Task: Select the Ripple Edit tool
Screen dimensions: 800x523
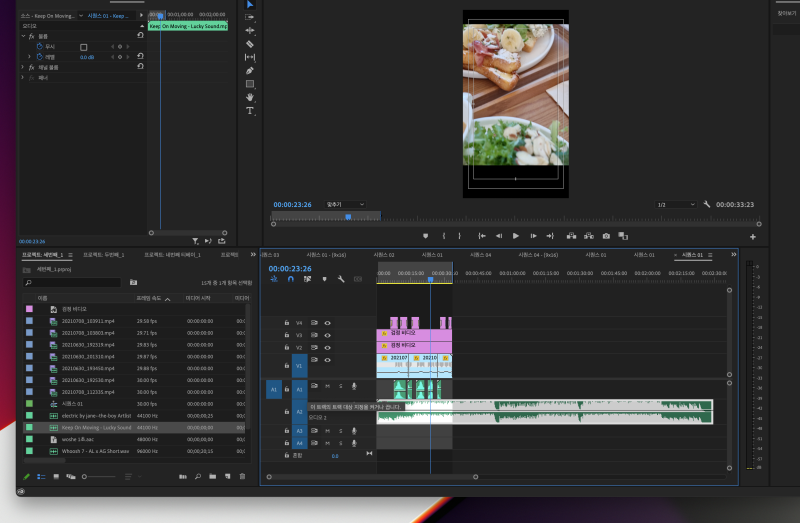Action: tap(250, 31)
